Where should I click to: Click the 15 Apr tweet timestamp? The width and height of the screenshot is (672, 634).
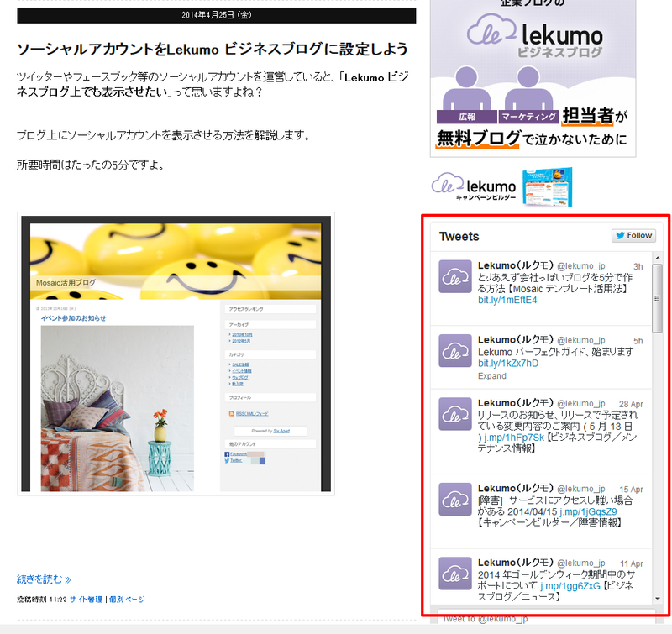631,490
